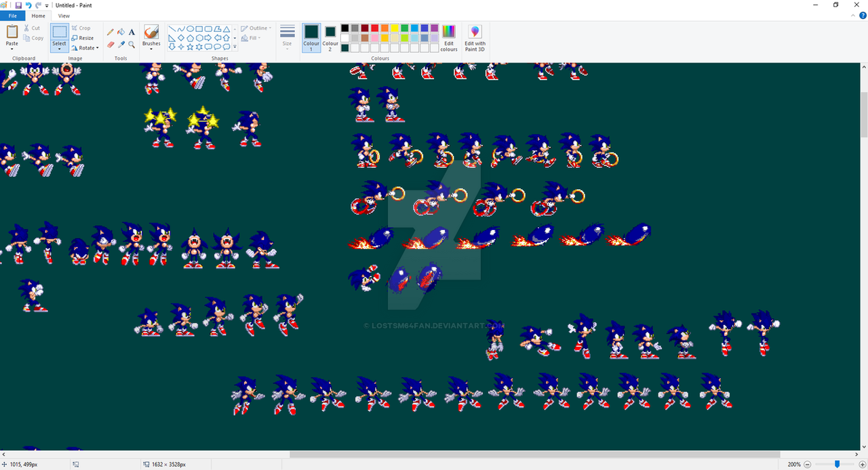Choose the Triangle shape

pos(226,29)
